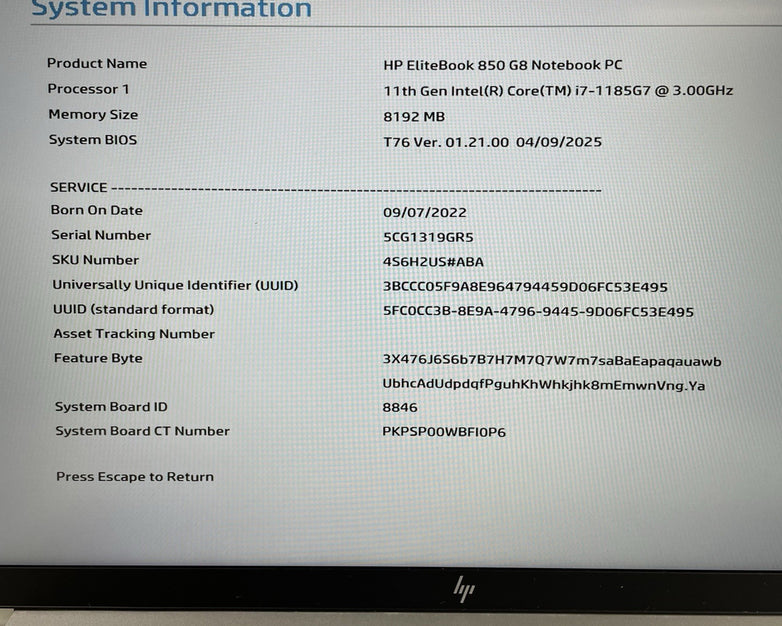782x626 pixels.
Task: Select the Product Name label
Action: tap(97, 63)
